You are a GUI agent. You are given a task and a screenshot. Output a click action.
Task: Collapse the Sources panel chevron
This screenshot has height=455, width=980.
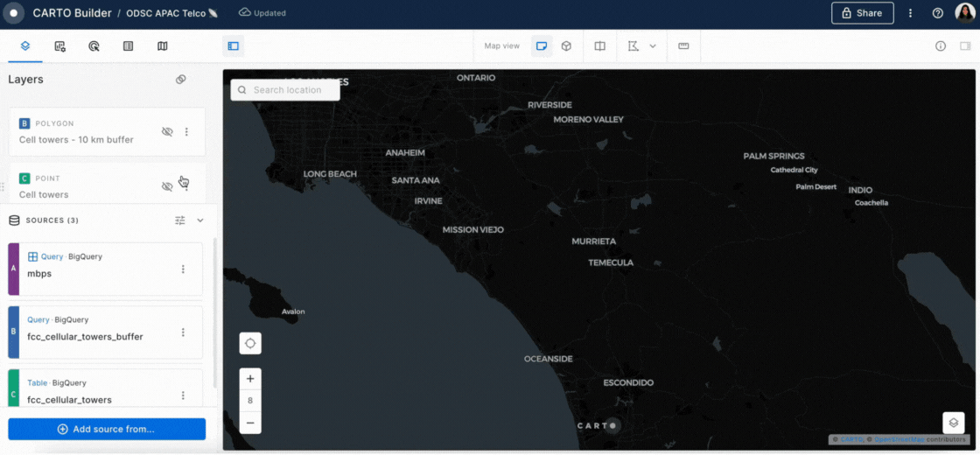pos(200,220)
